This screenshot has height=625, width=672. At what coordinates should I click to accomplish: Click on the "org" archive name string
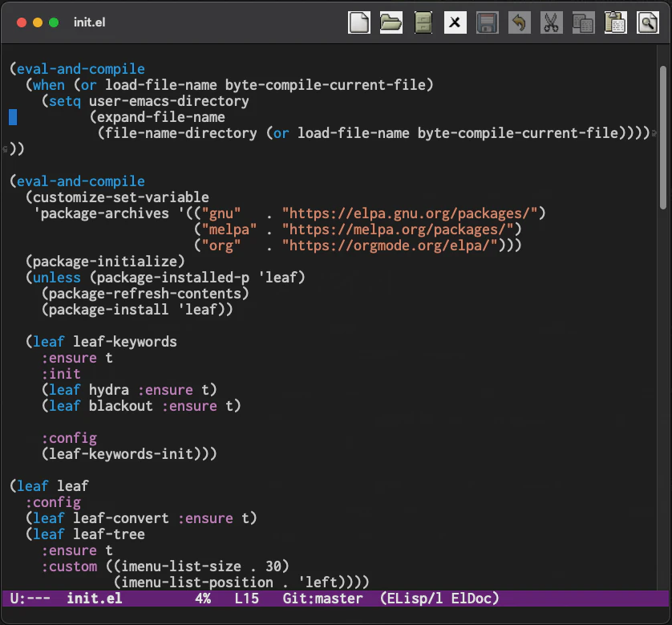tap(221, 246)
